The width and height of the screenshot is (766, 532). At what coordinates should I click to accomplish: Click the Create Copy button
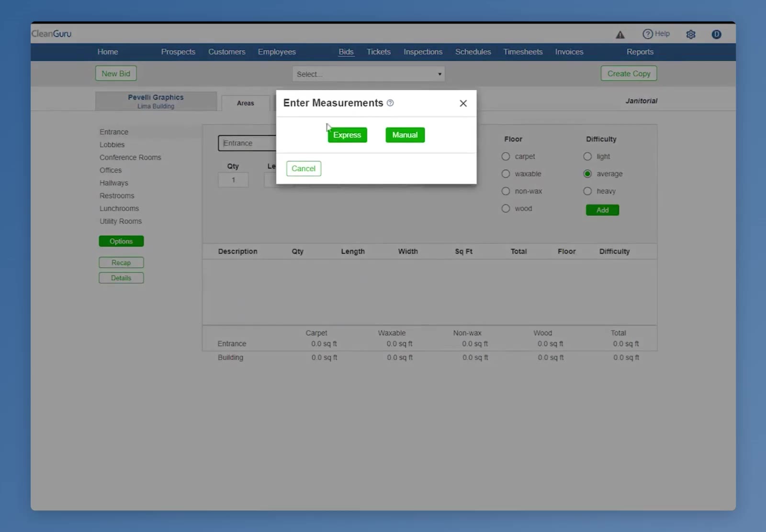[x=629, y=74]
